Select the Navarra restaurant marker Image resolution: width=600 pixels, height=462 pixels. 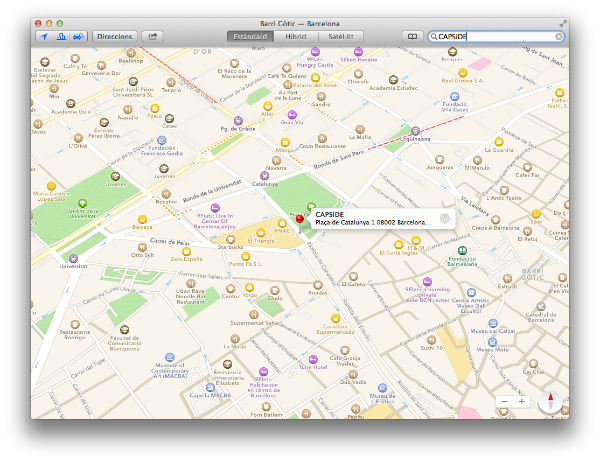276,160
